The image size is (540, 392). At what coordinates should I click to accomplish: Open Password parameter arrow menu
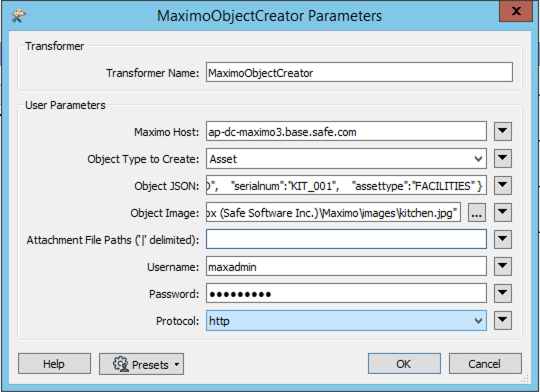coord(503,293)
